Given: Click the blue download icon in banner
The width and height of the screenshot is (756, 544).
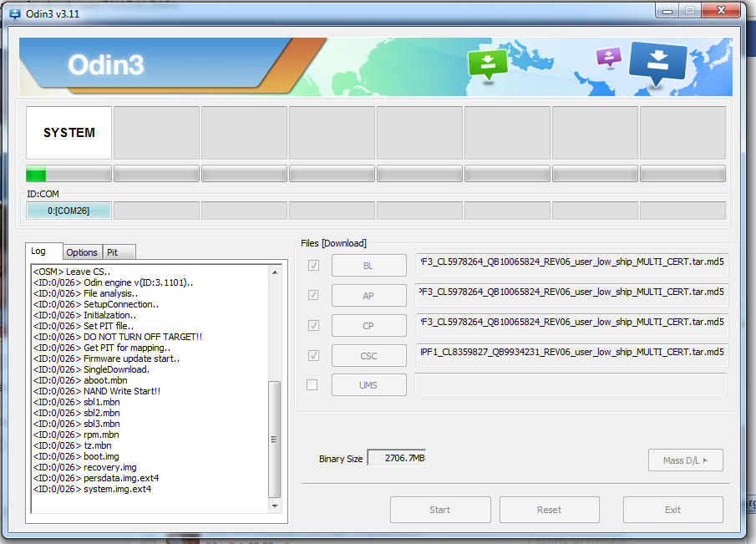Looking at the screenshot, I should point(657,64).
